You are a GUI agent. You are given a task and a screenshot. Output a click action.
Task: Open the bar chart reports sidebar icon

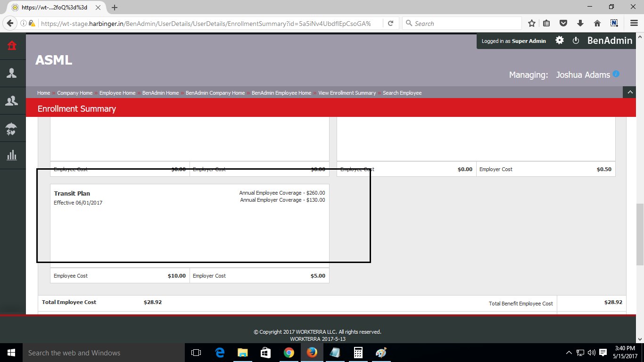[12, 155]
